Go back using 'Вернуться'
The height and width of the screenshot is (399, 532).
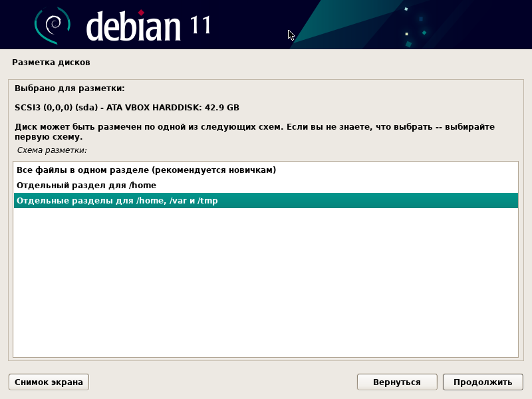point(397,382)
